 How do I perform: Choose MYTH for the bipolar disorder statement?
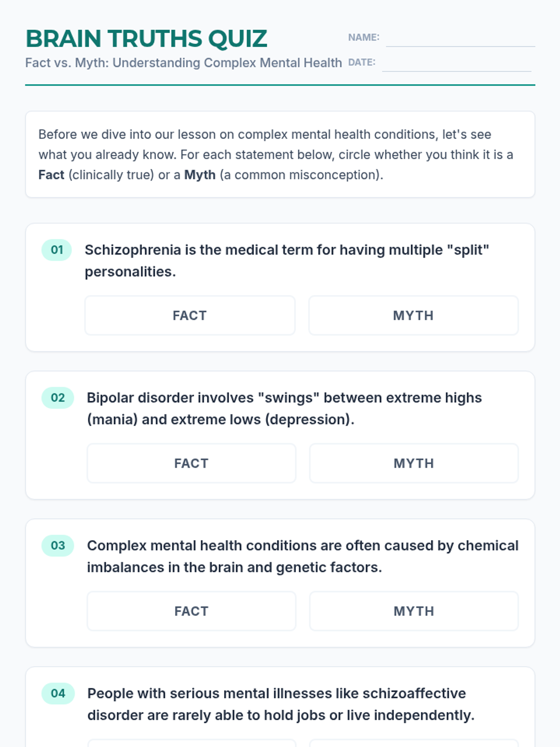pyautogui.click(x=414, y=463)
